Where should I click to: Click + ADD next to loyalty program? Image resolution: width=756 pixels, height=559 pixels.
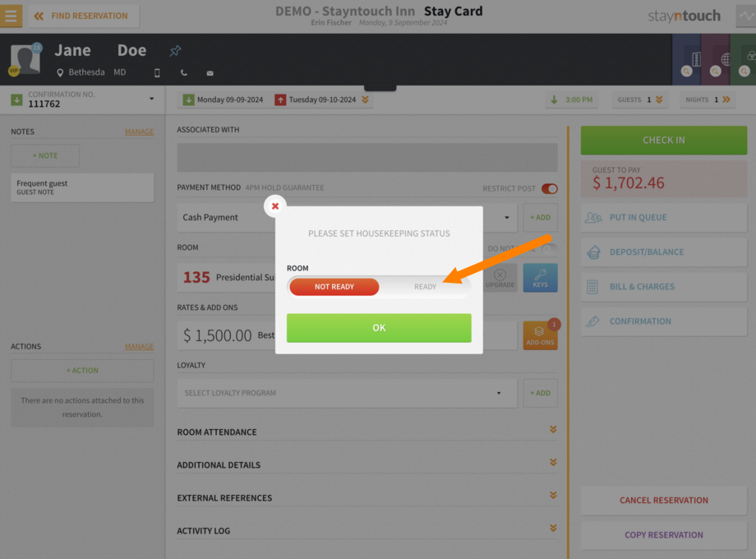coord(540,393)
